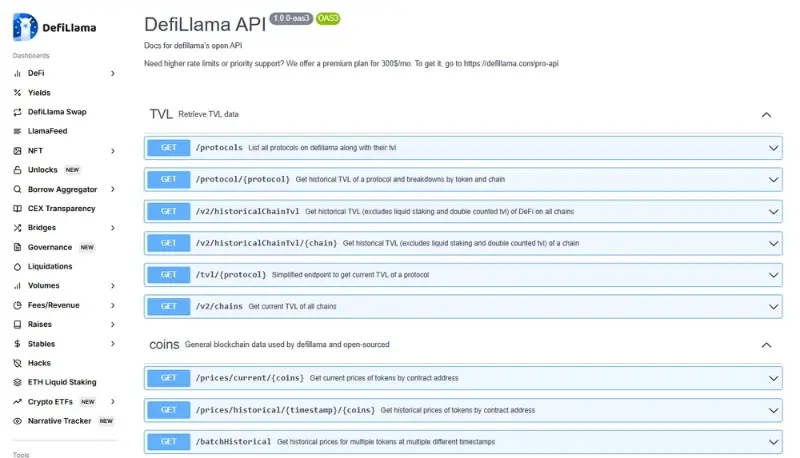Click the Fees/Revenue pie icon
This screenshot has width=800, height=458.
[17, 306]
